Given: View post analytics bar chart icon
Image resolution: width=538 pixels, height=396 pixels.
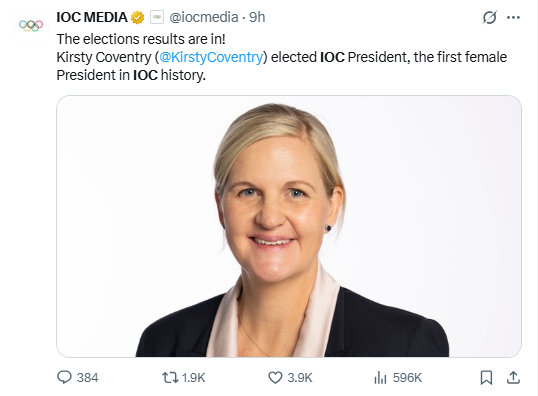Looking at the screenshot, I should pos(380,377).
